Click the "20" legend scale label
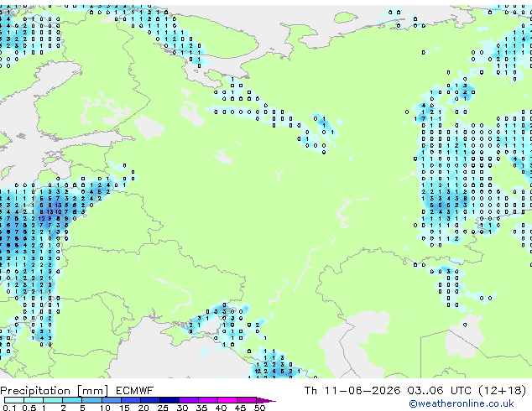Screen dimensions: 532x411 [143, 408]
